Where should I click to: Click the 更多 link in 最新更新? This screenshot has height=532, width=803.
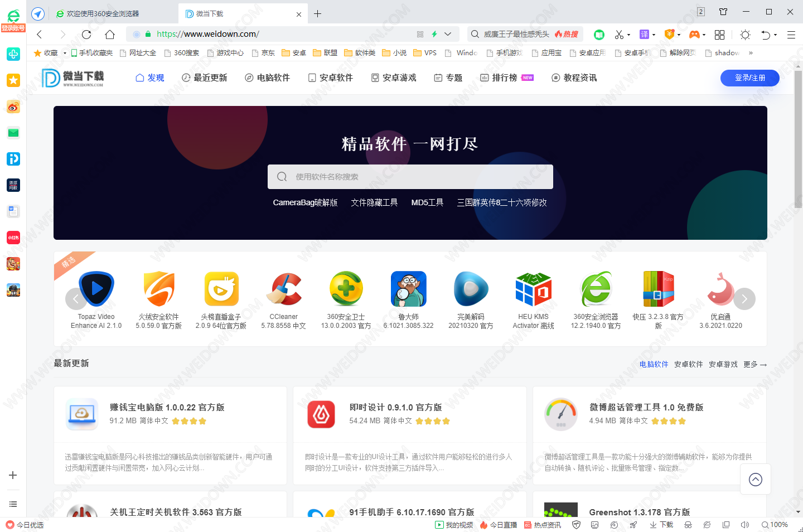click(755, 364)
